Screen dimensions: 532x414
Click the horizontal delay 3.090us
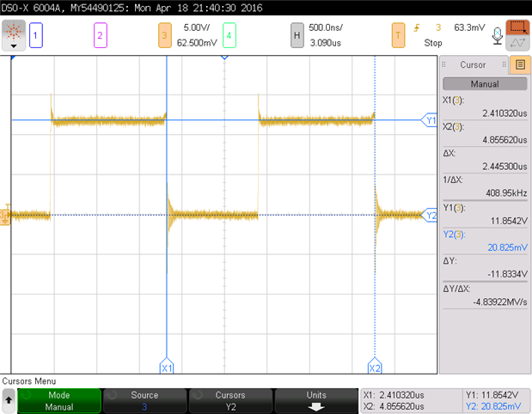click(326, 43)
